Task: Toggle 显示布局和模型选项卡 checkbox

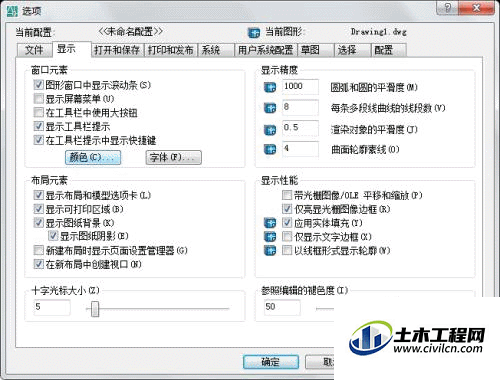Action: click(39, 195)
